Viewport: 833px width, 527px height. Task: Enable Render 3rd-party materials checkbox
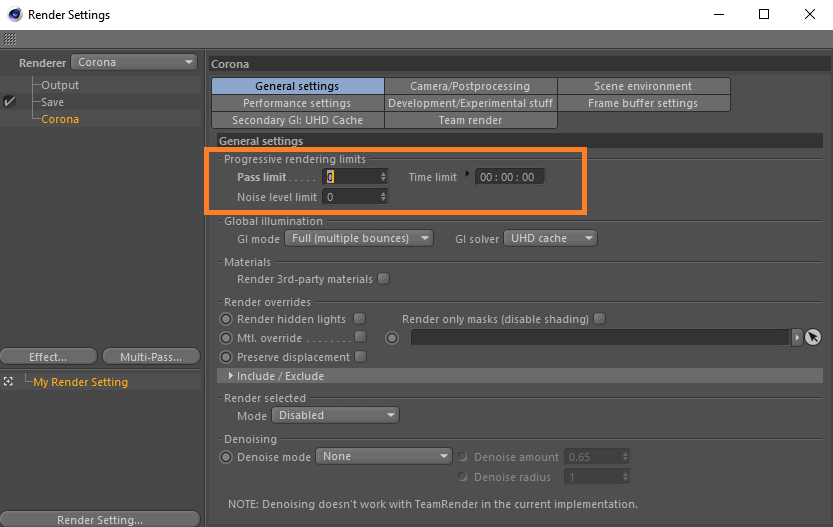click(383, 279)
